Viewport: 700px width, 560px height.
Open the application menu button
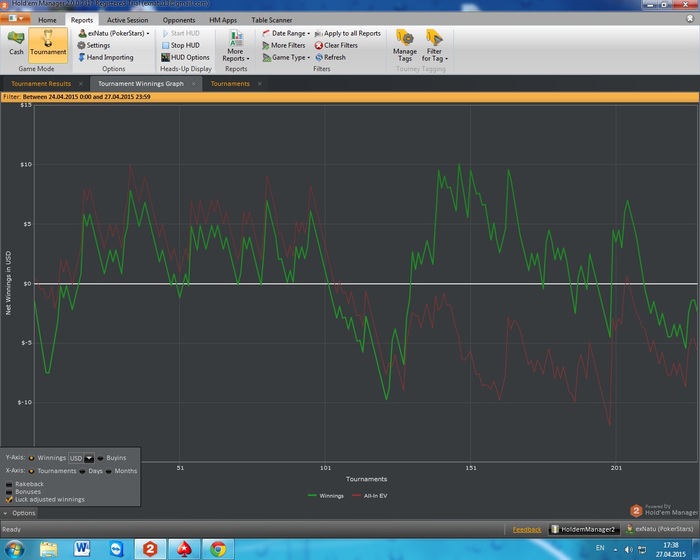[x=15, y=18]
